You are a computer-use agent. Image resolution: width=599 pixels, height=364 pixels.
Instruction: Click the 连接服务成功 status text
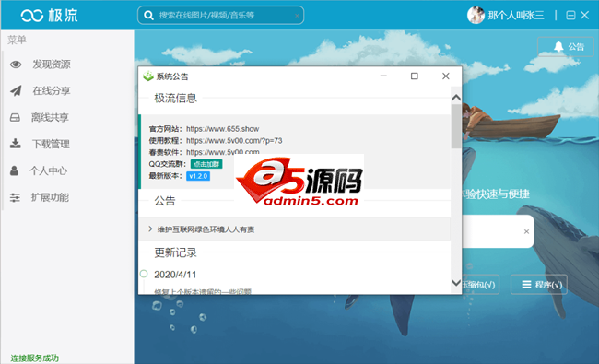pyautogui.click(x=34, y=358)
